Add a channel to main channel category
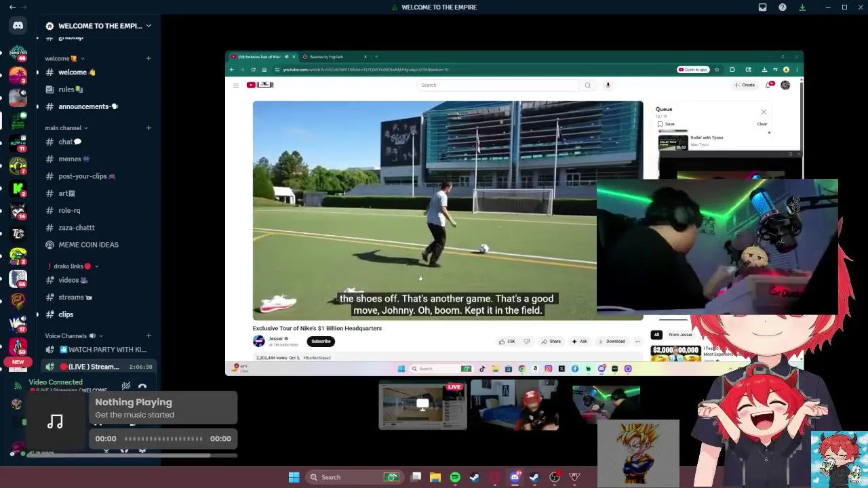Viewport: 868px width, 488px height. tap(149, 127)
